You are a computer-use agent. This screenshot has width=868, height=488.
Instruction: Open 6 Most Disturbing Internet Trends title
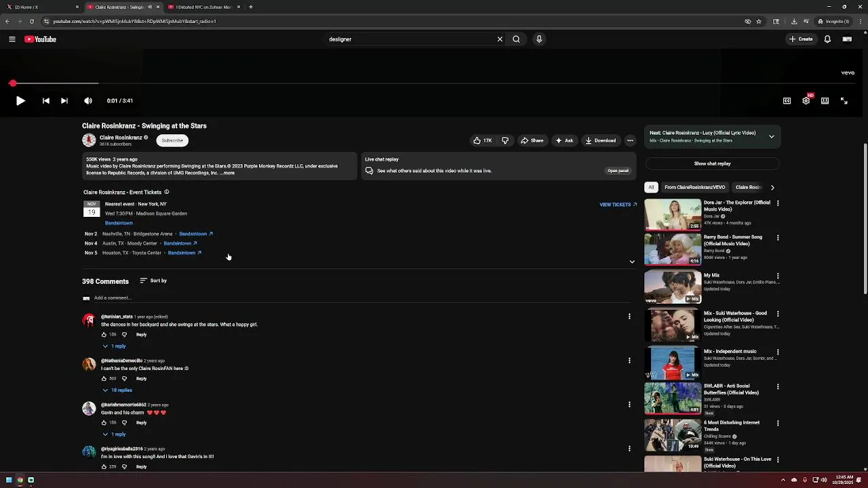click(x=732, y=426)
